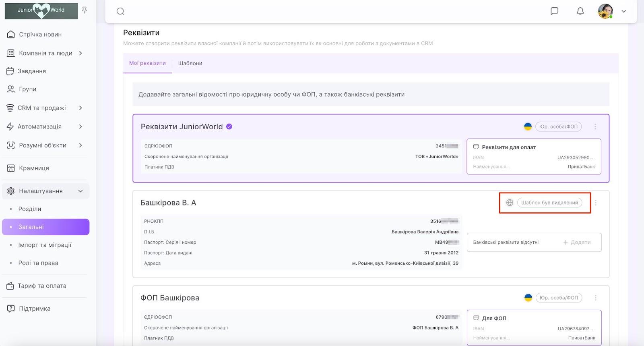
Task: Click the search magnifier icon
Action: point(120,11)
